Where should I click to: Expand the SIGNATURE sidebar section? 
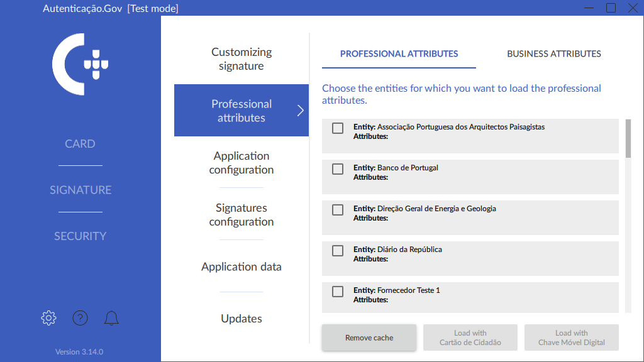click(x=80, y=190)
